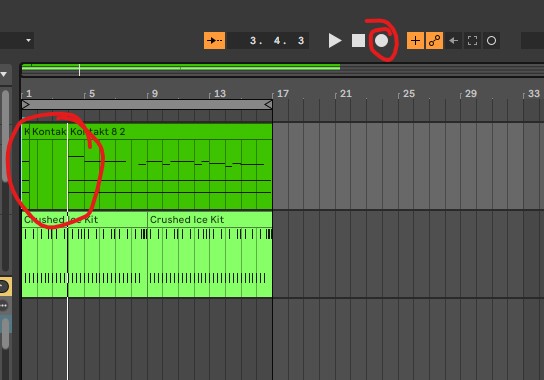The width and height of the screenshot is (544, 380).
Task: Click bar 17 on the beat ruler
Action: point(283,94)
